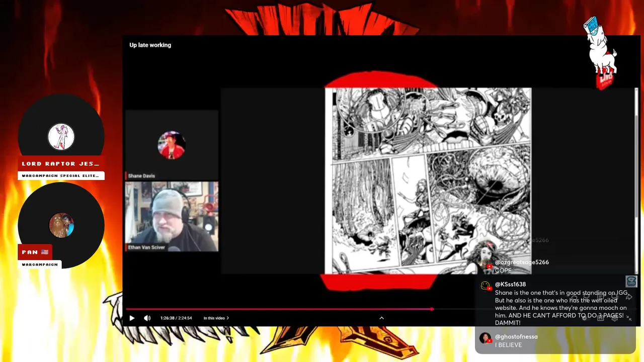
Task: Click the 'PAN' red name banner
Action: pyautogui.click(x=35, y=252)
